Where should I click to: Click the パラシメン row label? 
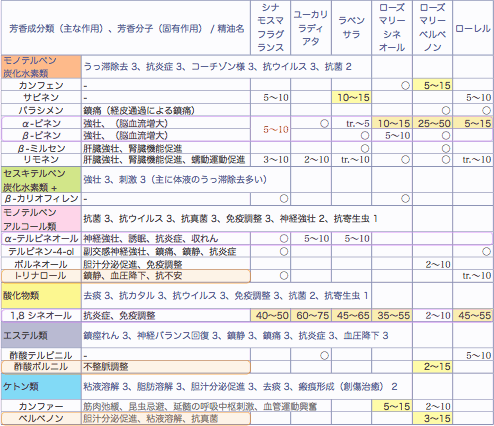click(41, 110)
